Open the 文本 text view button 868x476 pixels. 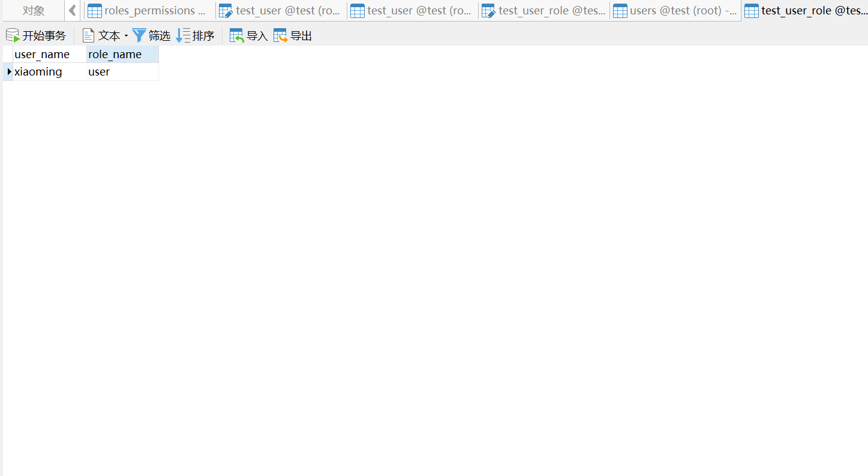(101, 36)
